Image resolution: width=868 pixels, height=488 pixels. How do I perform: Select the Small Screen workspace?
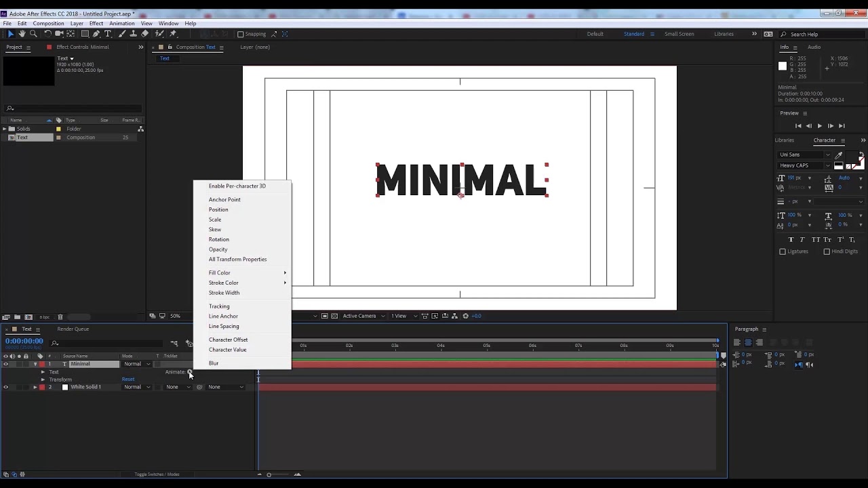pos(679,34)
